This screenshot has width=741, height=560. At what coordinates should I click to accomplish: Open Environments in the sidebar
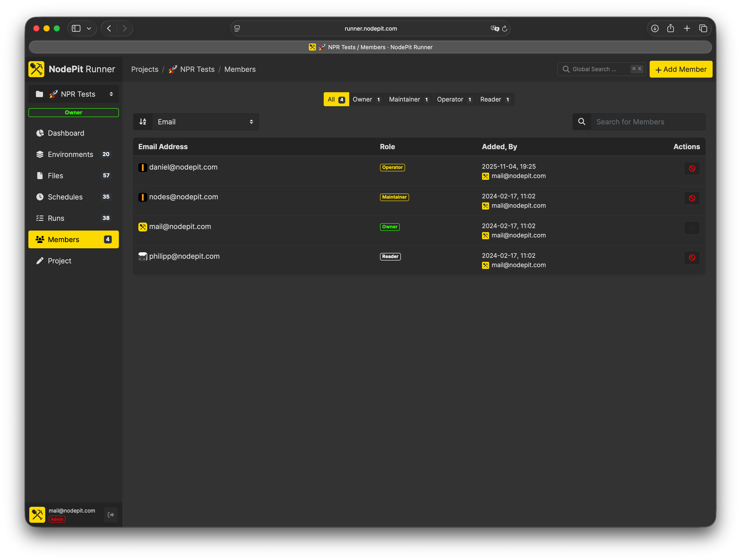coord(73,154)
